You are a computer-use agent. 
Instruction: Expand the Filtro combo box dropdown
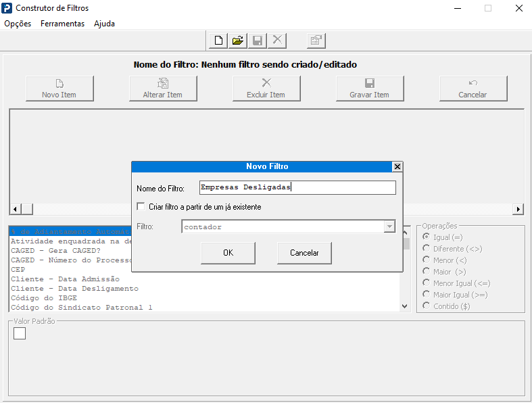point(389,227)
